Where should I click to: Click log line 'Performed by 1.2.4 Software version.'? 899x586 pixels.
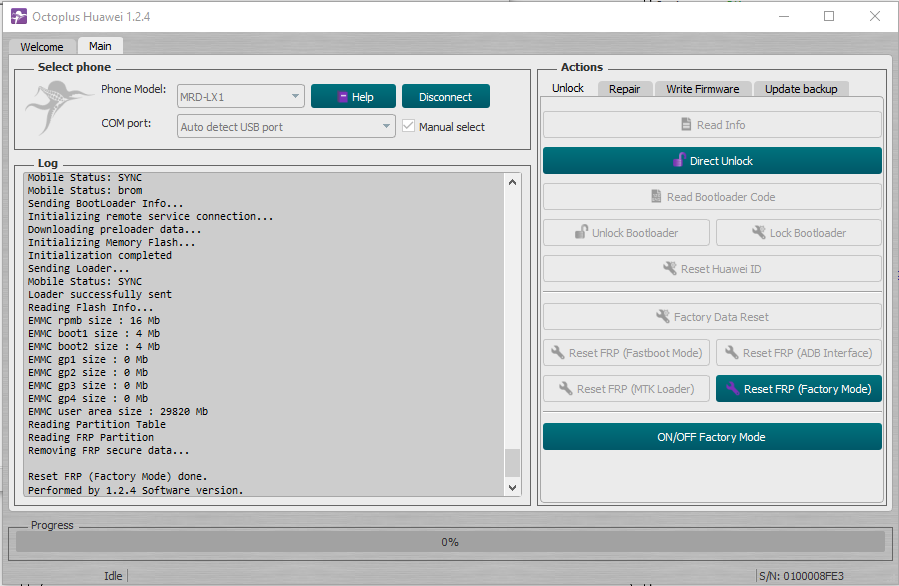pyautogui.click(x=136, y=490)
